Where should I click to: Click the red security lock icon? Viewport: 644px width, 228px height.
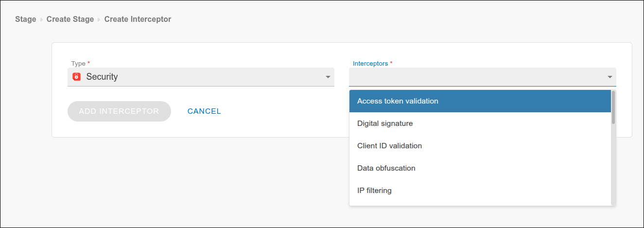pyautogui.click(x=76, y=77)
